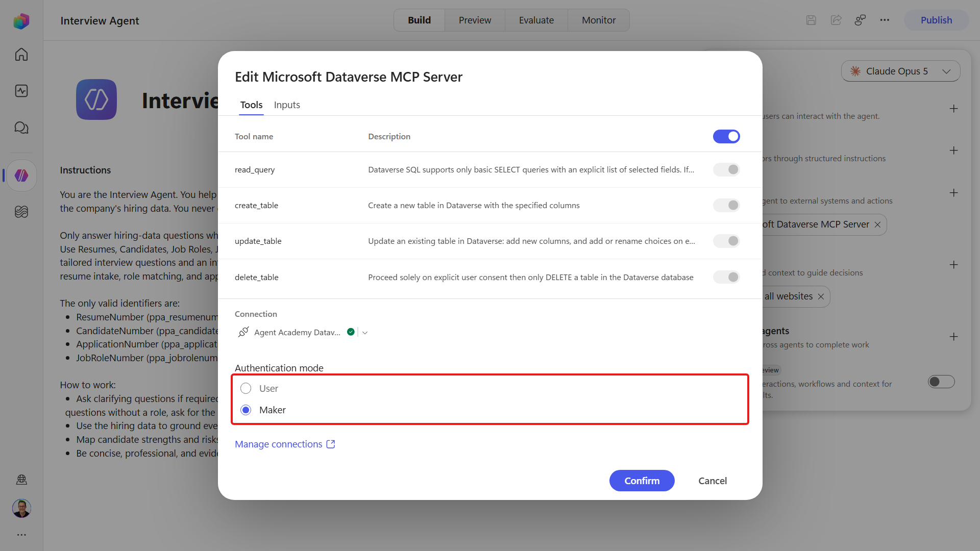Open the Copilot Studio logo home
Viewport: 980px width, 551px height.
(21, 21)
